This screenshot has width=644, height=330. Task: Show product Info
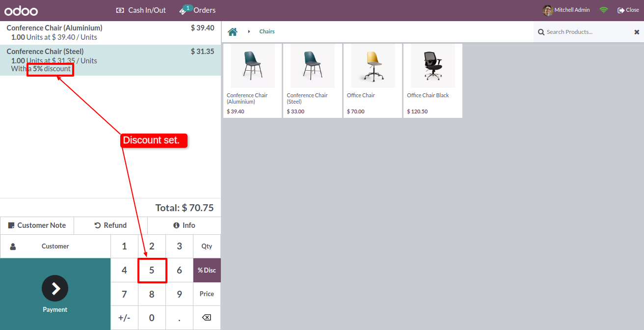coord(184,225)
